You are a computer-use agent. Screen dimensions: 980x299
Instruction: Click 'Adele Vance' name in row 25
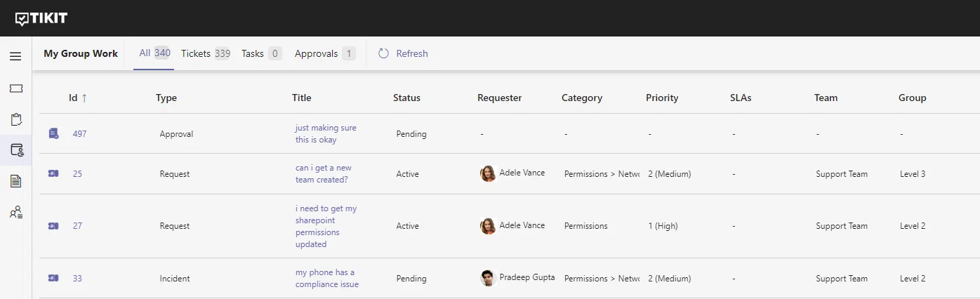click(x=522, y=173)
